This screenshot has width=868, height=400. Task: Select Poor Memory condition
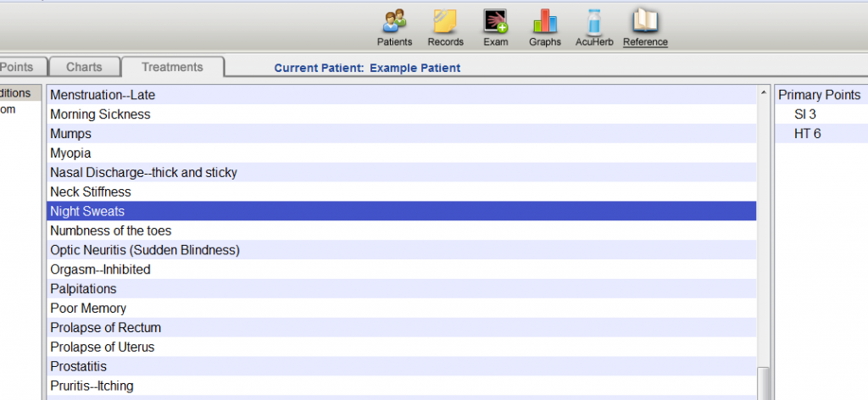(401, 308)
